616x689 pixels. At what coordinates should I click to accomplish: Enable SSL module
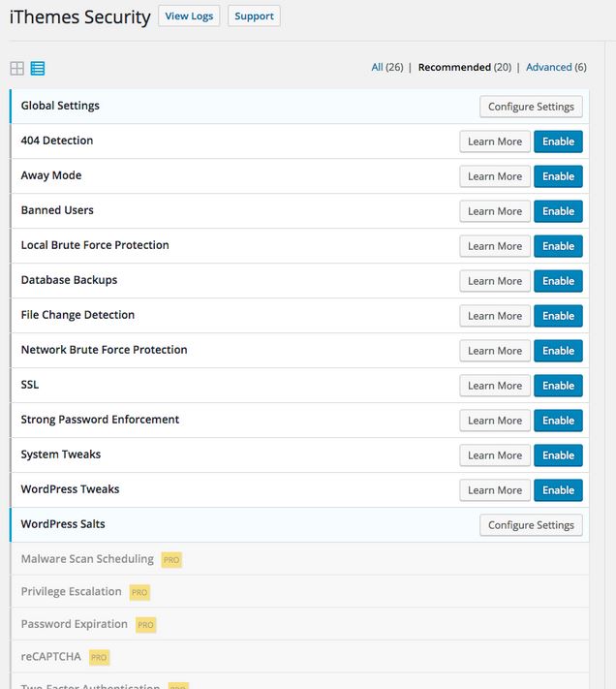pos(558,386)
